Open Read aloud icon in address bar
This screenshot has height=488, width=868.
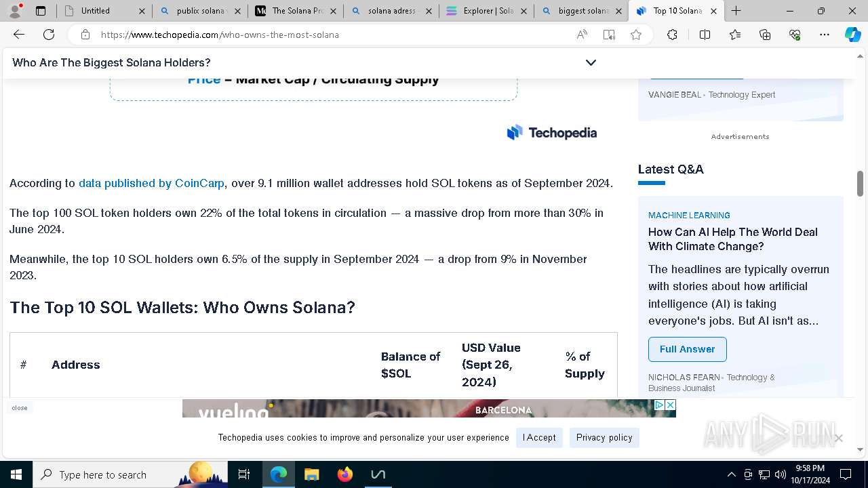(582, 35)
